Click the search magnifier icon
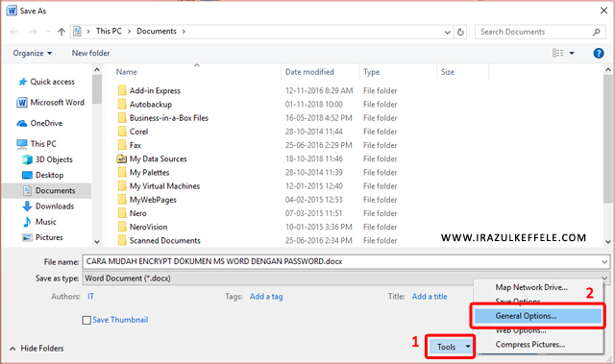Image resolution: width=615 pixels, height=364 pixels. (x=596, y=32)
